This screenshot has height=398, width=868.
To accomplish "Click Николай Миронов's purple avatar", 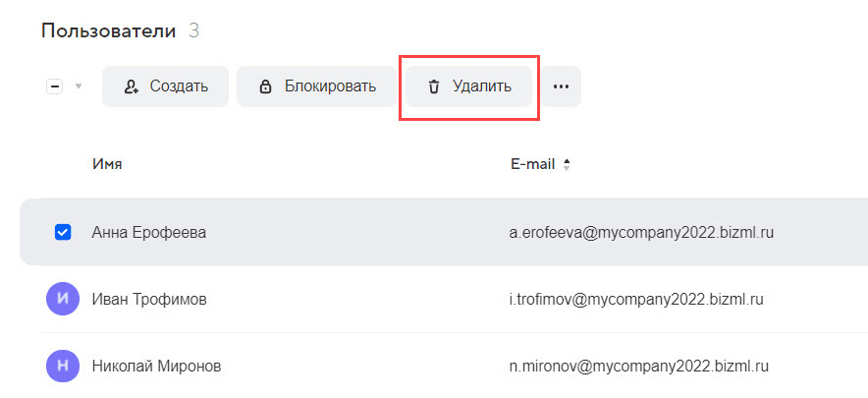I will coord(62,366).
